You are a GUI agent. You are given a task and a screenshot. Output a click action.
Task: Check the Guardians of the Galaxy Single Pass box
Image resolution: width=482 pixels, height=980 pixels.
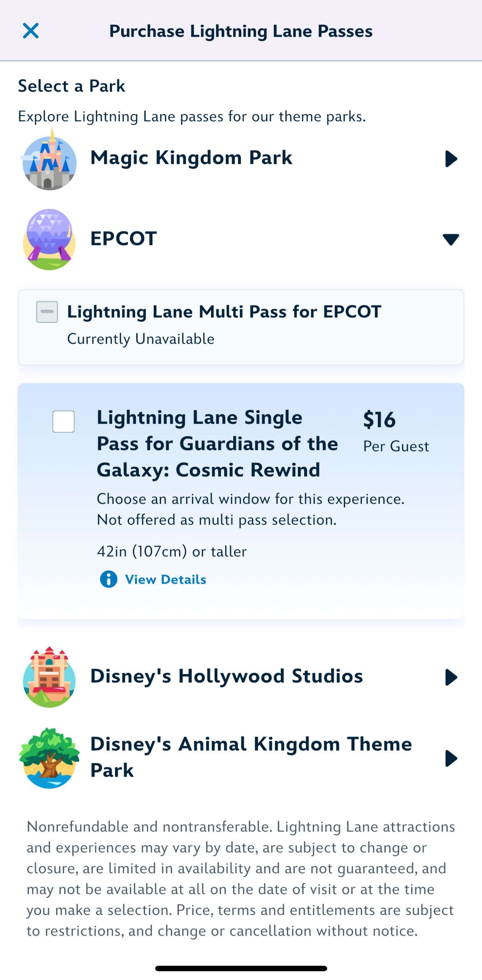(64, 421)
